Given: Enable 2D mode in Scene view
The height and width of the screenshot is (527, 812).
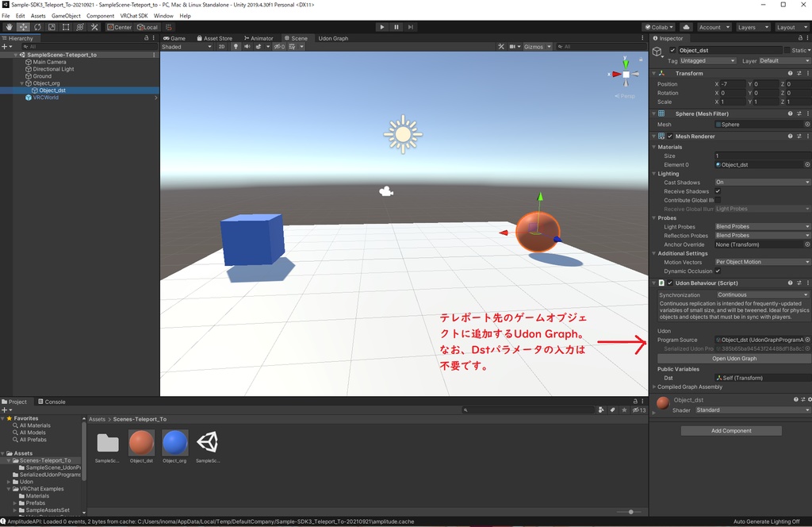Looking at the screenshot, I should [x=221, y=47].
